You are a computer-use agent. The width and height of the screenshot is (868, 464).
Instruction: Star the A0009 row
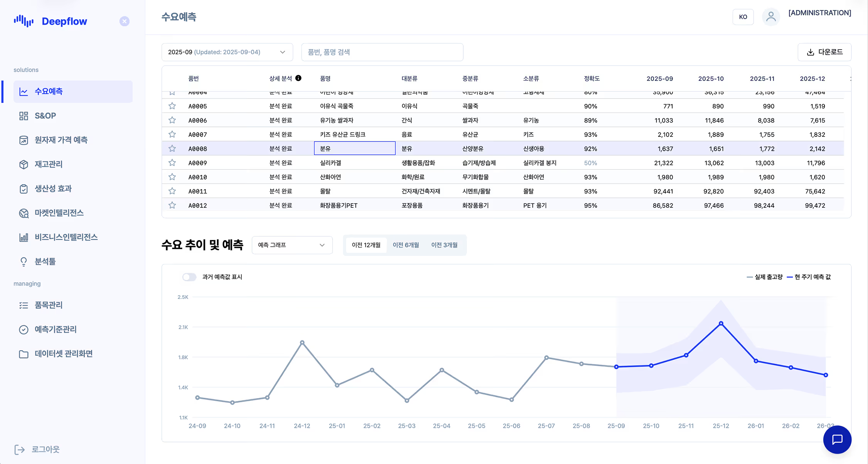click(x=172, y=163)
